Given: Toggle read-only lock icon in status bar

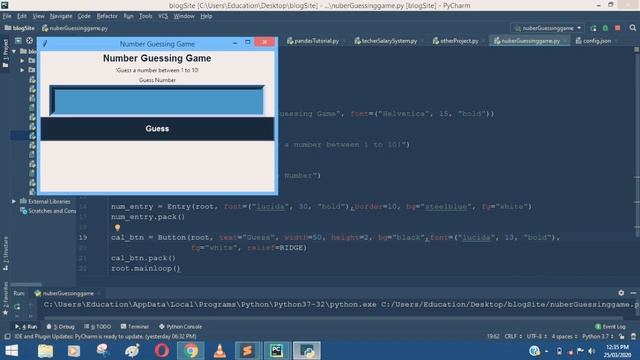Looking at the screenshot, I should point(621,336).
